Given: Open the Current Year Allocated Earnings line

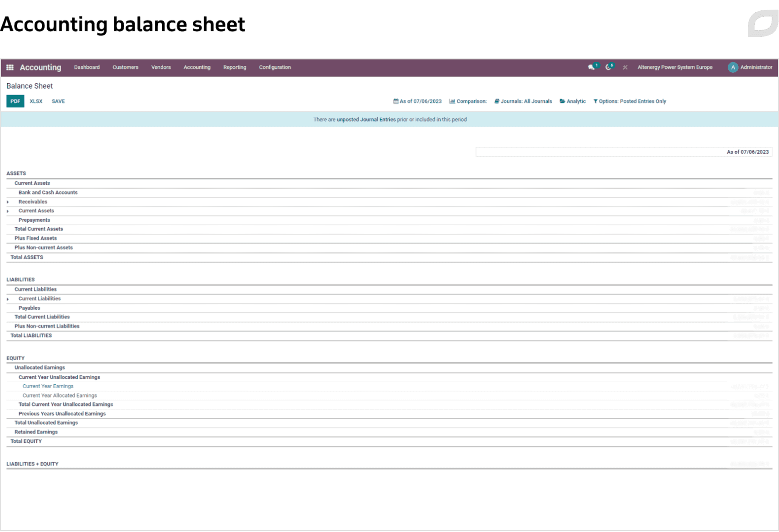Looking at the screenshot, I should click(x=60, y=396).
